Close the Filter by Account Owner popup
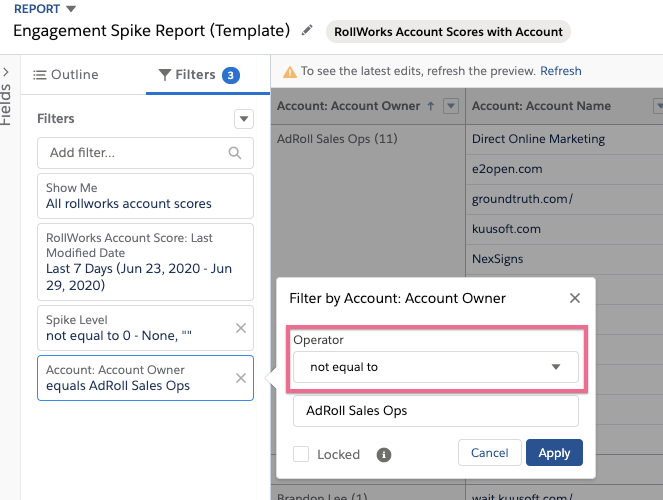Screen dimensions: 663x500 [x=575, y=298]
